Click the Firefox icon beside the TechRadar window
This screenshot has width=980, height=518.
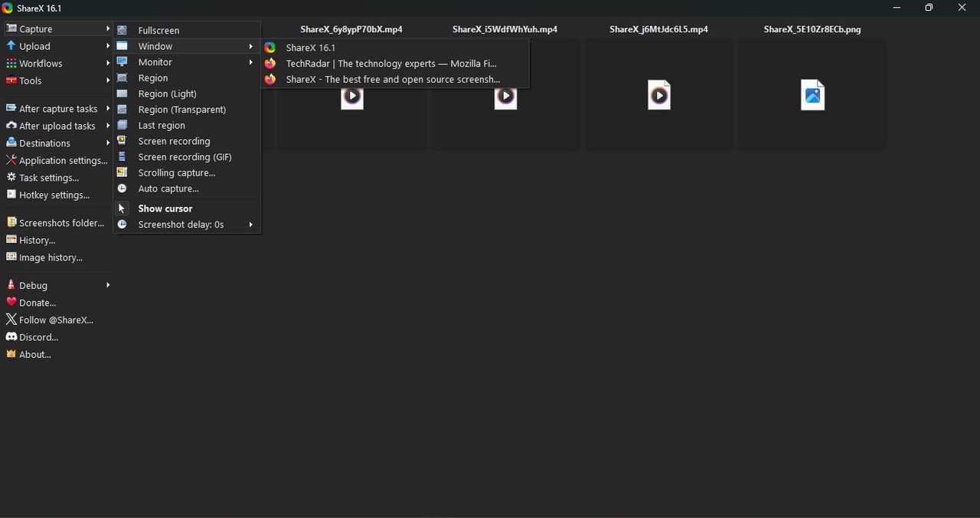tap(270, 64)
